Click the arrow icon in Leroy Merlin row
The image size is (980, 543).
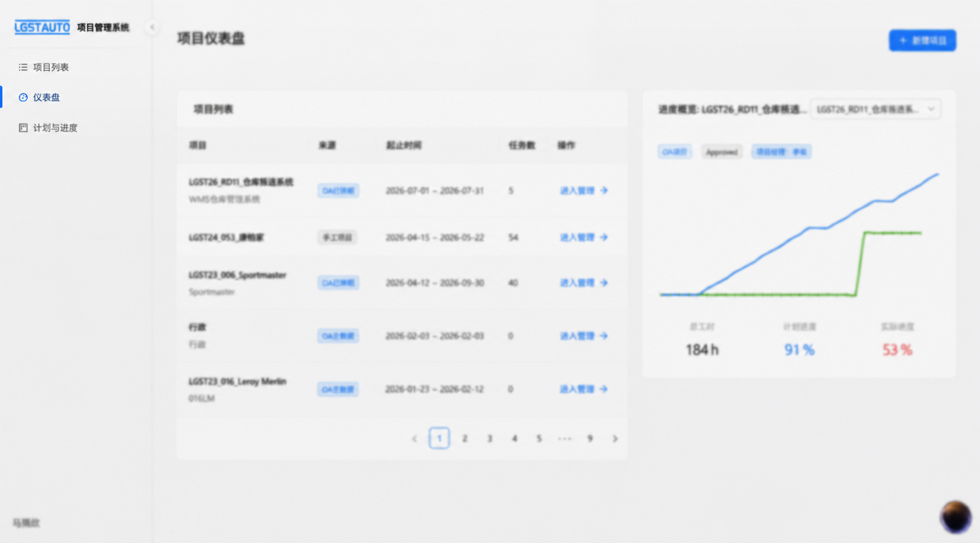pos(604,389)
